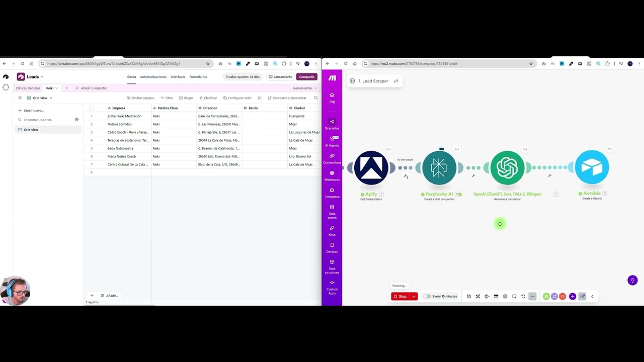
Task: Open Clasificar in Airtable toolbar
Action: (208, 98)
